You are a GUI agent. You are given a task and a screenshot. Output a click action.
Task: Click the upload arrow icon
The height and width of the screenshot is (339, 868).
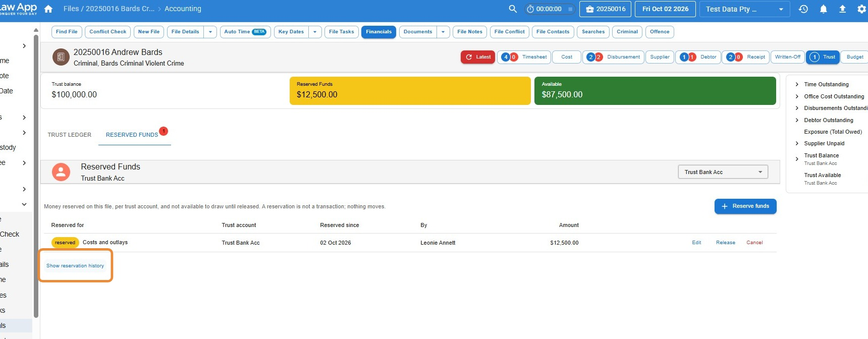coord(842,9)
